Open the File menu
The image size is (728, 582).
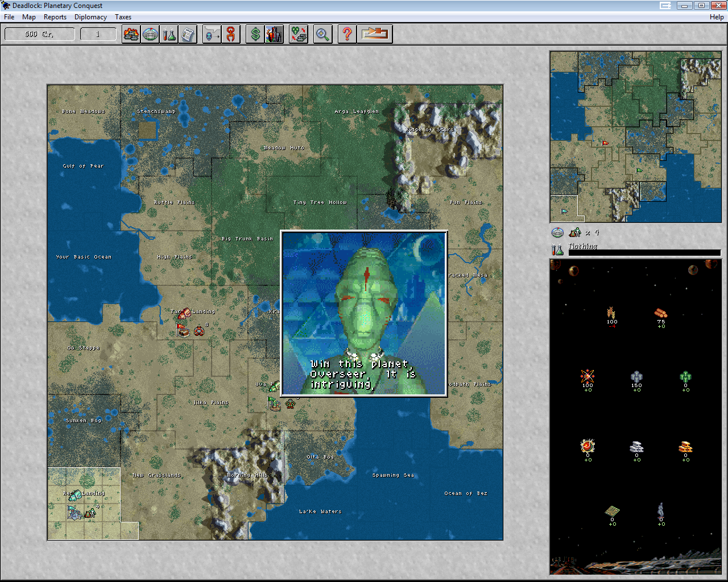point(9,17)
